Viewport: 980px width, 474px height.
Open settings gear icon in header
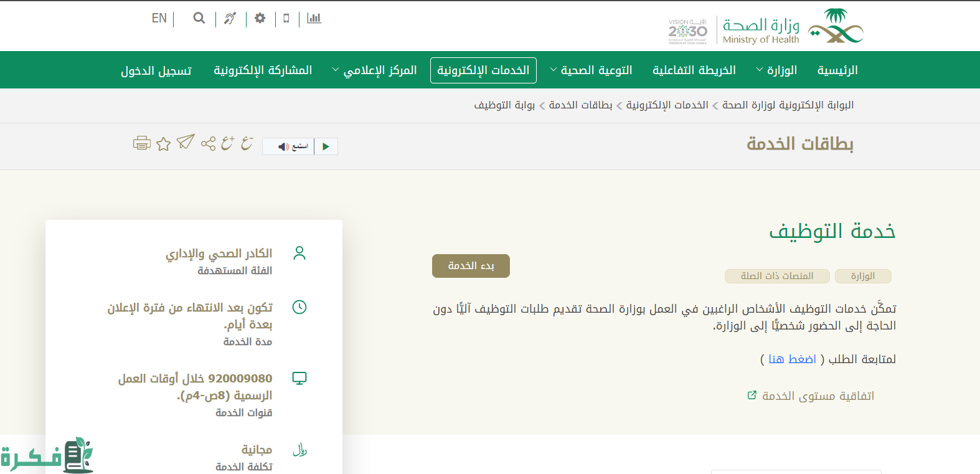point(260,18)
